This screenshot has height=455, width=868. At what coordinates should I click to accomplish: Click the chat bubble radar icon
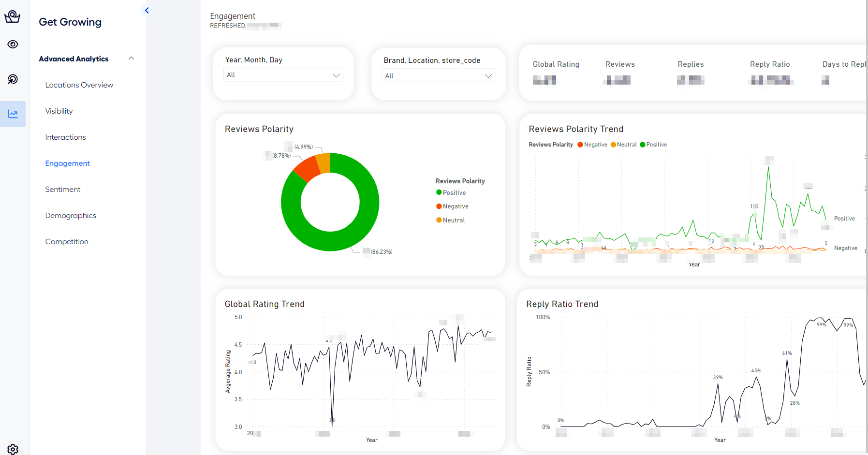[x=13, y=79]
